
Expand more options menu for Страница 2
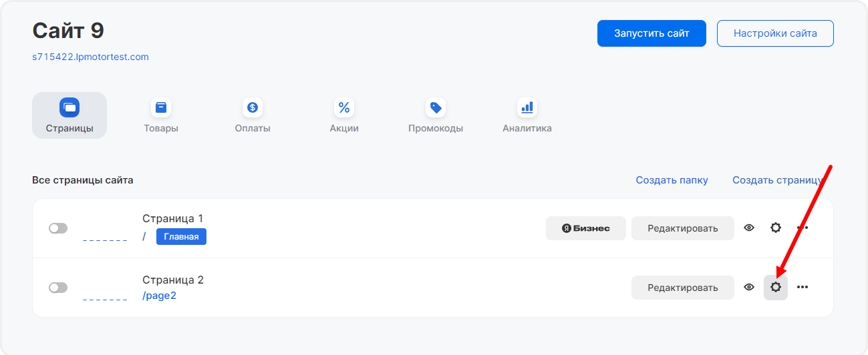[803, 288]
